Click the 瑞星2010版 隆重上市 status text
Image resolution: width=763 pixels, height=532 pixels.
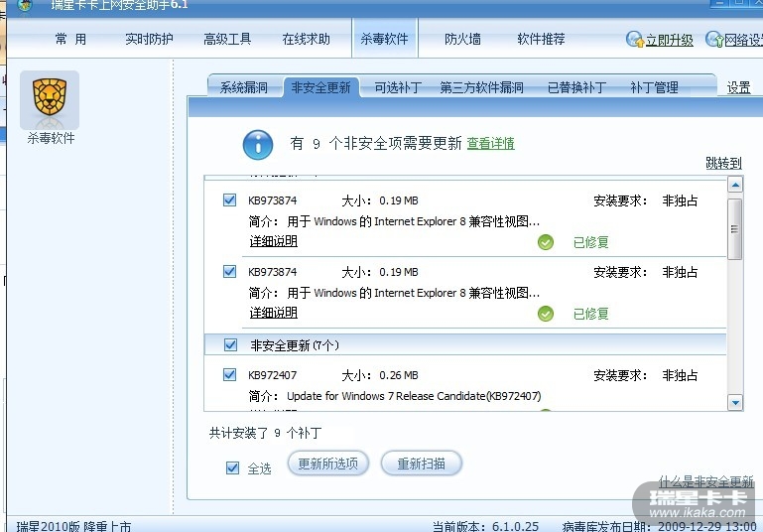[x=74, y=526]
